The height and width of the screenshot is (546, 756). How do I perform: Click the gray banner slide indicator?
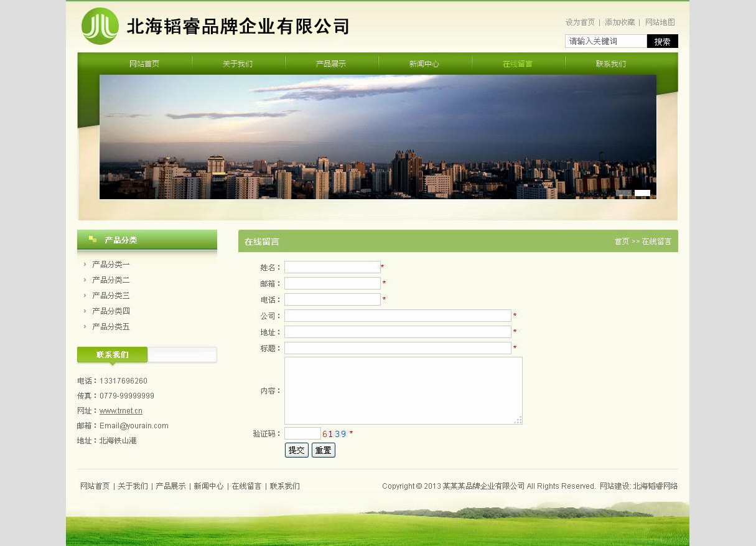click(623, 193)
